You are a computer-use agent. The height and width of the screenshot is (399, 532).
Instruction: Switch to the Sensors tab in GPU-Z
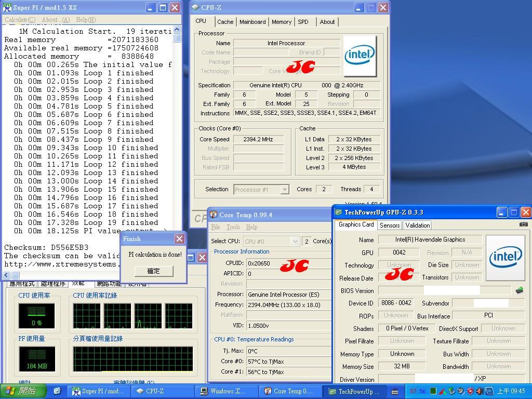coord(389,225)
